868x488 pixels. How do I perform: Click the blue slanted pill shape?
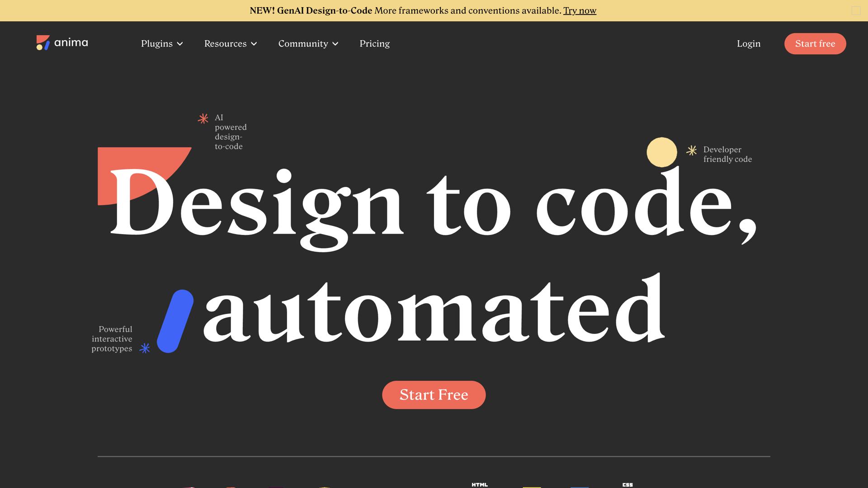click(x=175, y=321)
